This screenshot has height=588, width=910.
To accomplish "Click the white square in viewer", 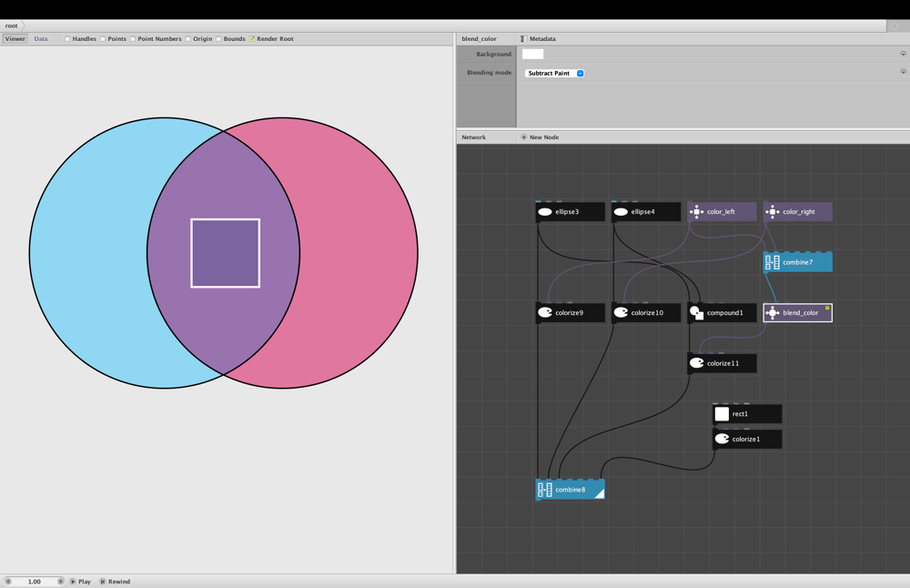I will pyautogui.click(x=225, y=253).
